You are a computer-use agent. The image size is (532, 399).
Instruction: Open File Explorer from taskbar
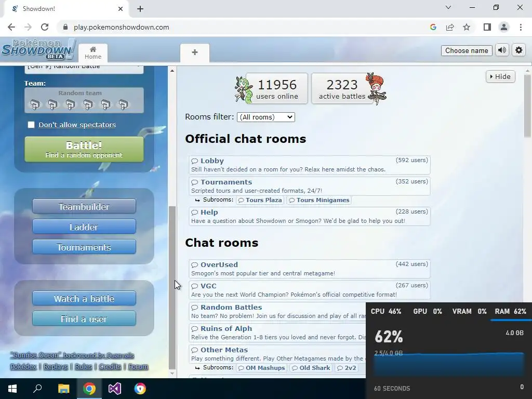[63, 389]
